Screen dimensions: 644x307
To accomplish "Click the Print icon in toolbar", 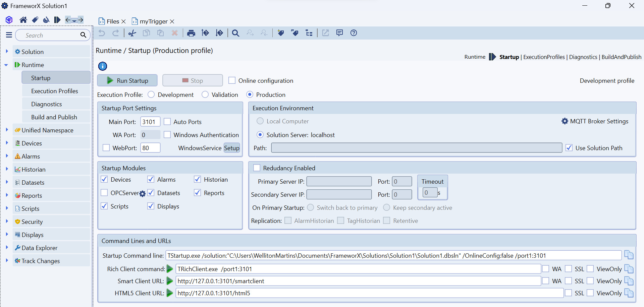I will click(191, 33).
